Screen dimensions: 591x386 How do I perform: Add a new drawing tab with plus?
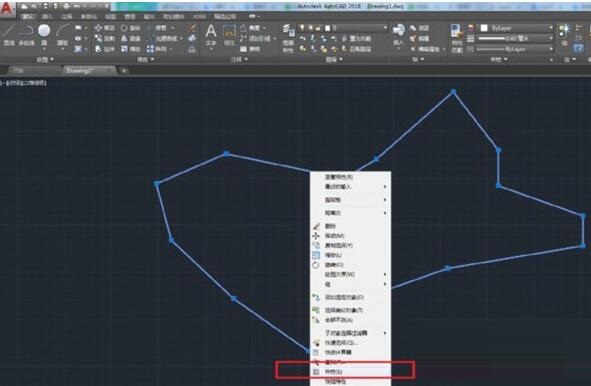coord(124,70)
